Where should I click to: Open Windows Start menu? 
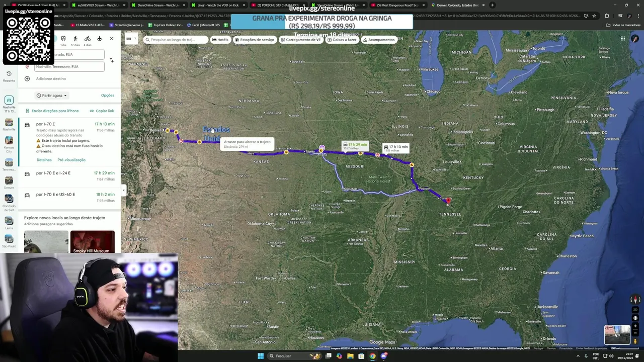[260, 356]
